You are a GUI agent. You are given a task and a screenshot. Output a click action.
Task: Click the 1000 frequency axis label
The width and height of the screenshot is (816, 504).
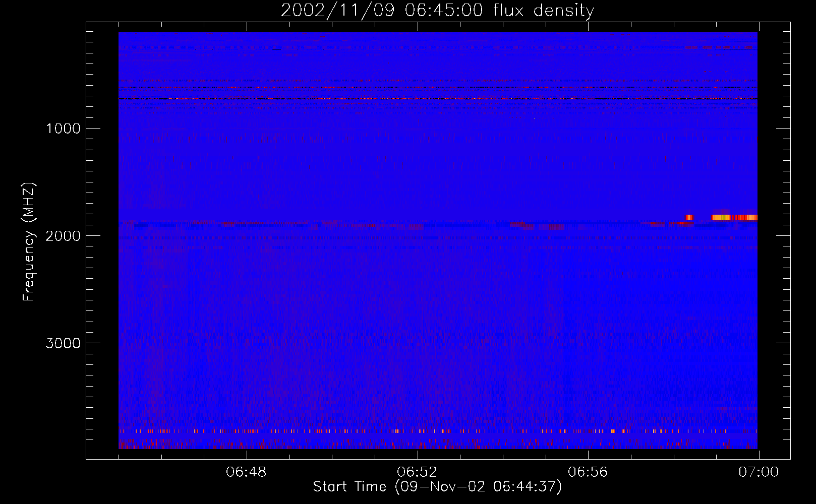[x=63, y=129]
